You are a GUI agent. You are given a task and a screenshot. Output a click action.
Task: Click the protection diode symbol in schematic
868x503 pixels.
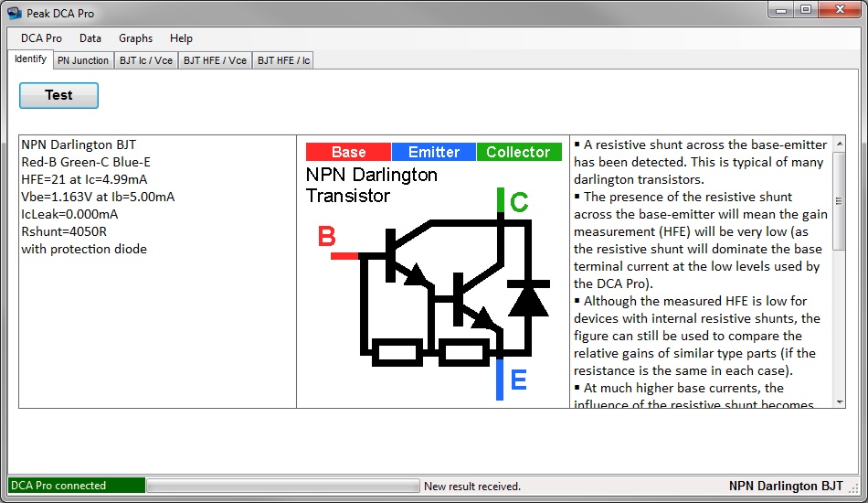coord(528,299)
